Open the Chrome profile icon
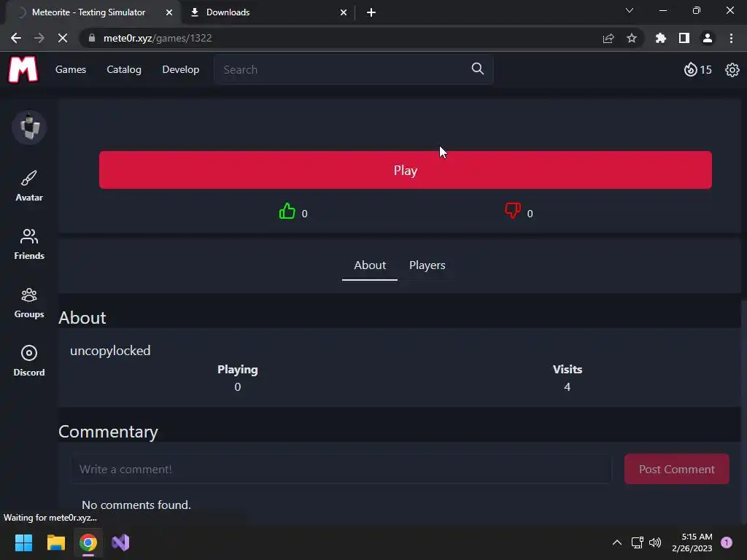 [x=708, y=38]
